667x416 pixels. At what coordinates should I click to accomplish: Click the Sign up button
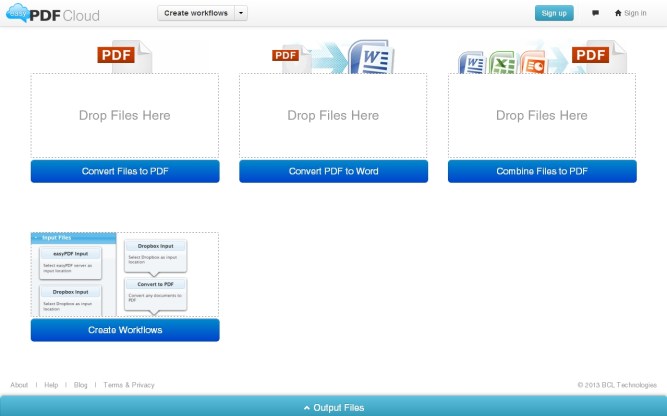coord(554,13)
